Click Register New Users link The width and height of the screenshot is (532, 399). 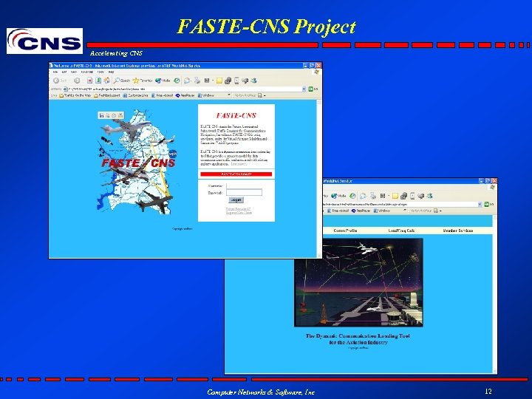coord(239,212)
